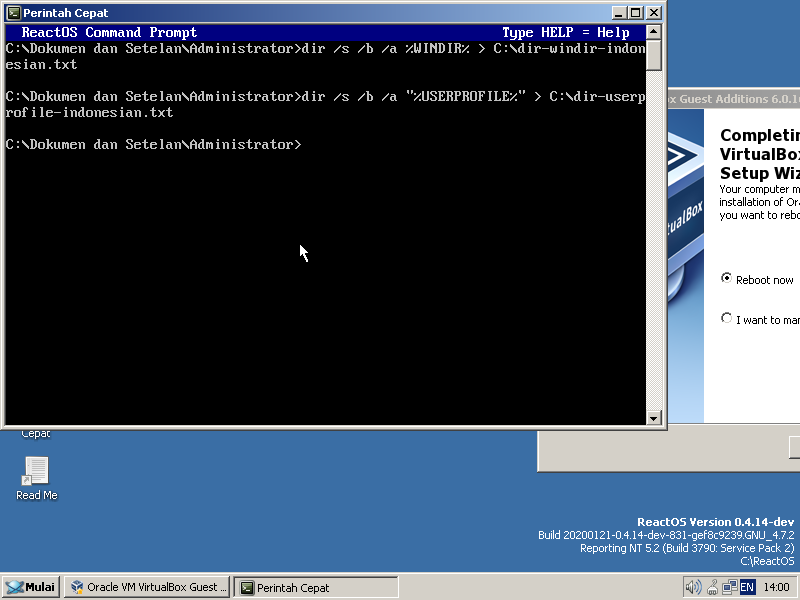Click the 'Type HELP = Help' text

[x=565, y=33]
